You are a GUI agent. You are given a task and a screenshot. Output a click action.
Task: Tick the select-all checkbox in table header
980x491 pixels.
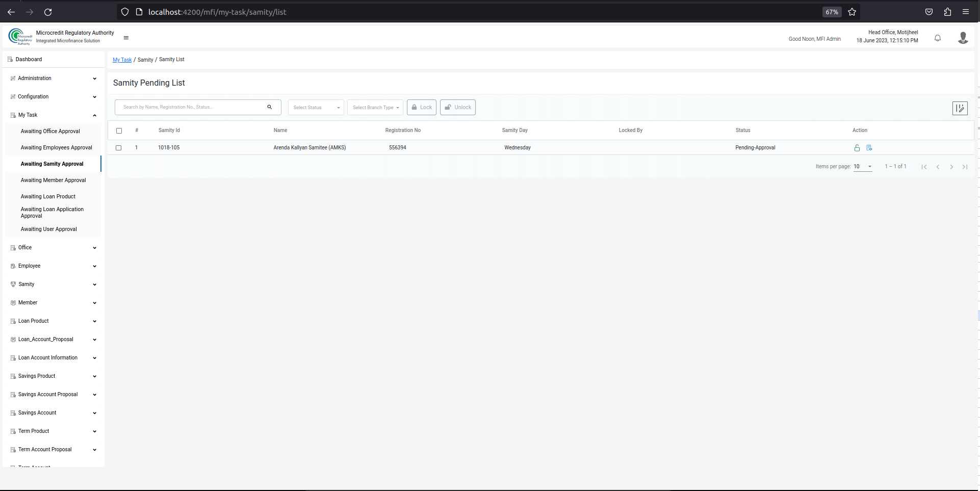119,131
